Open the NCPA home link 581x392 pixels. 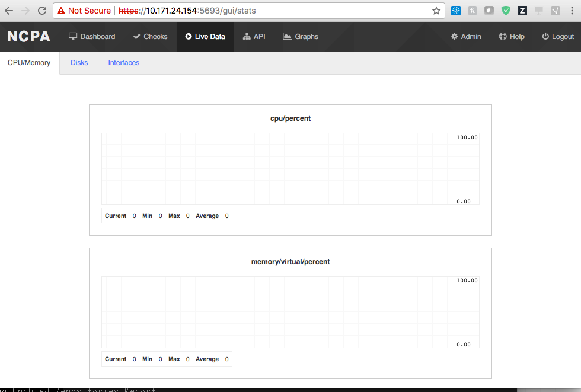[x=28, y=36]
